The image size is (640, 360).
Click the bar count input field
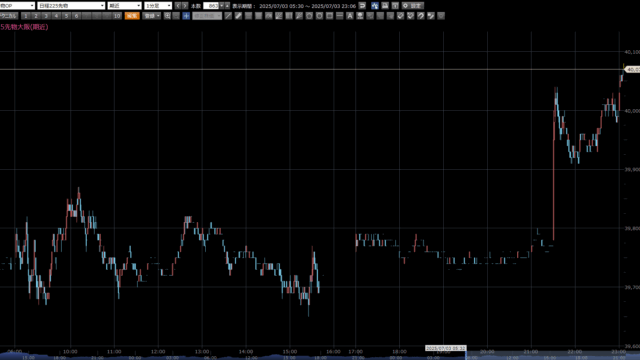(211, 6)
